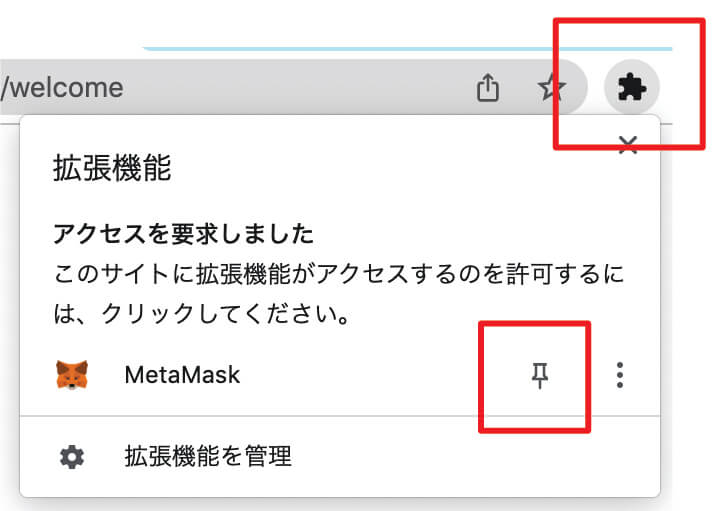Click the このサイトに拡張機能が description line
The width and height of the screenshot is (723, 511).
(x=339, y=274)
